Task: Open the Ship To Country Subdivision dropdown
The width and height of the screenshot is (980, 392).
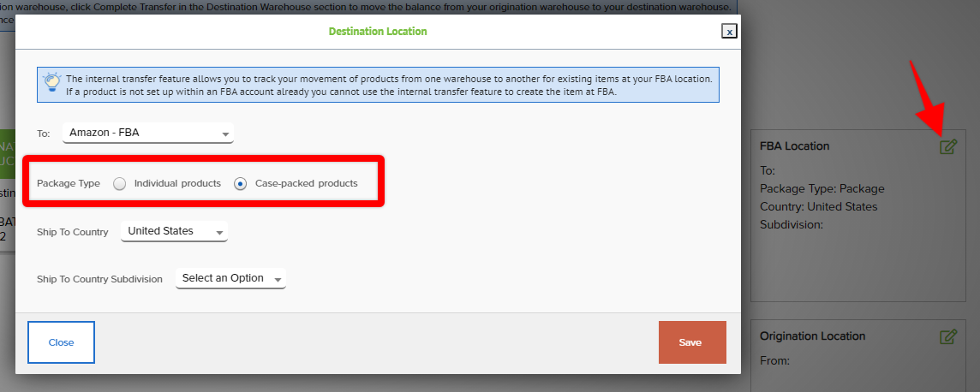Action: pyautogui.click(x=230, y=278)
